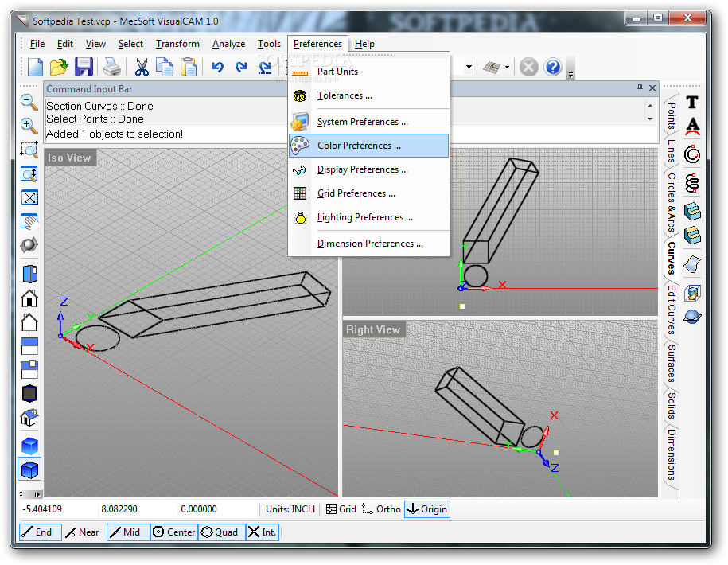
Task: Toggle End point snap
Action: pyautogui.click(x=40, y=532)
